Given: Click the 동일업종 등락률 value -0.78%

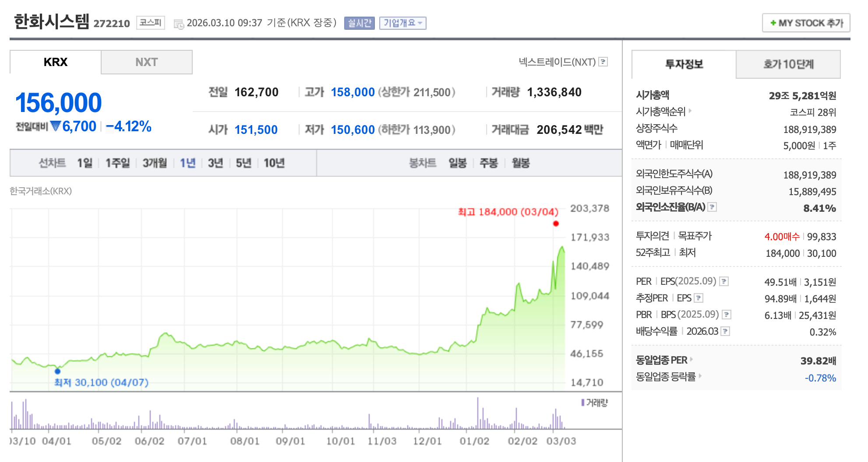Looking at the screenshot, I should tap(821, 378).
